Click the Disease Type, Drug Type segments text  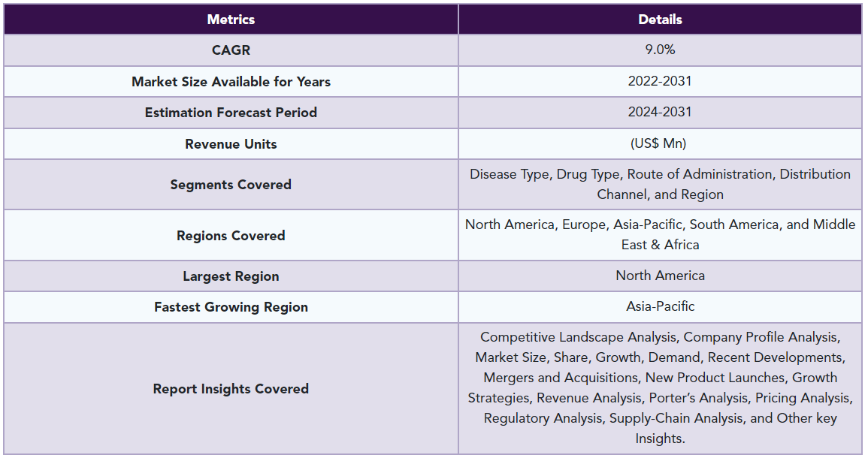click(660, 184)
